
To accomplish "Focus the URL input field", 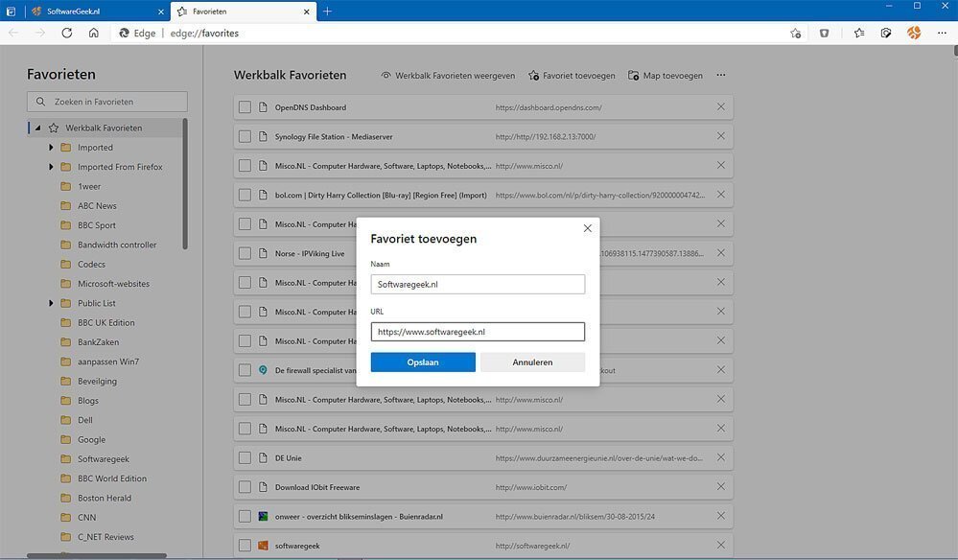I will 478,332.
